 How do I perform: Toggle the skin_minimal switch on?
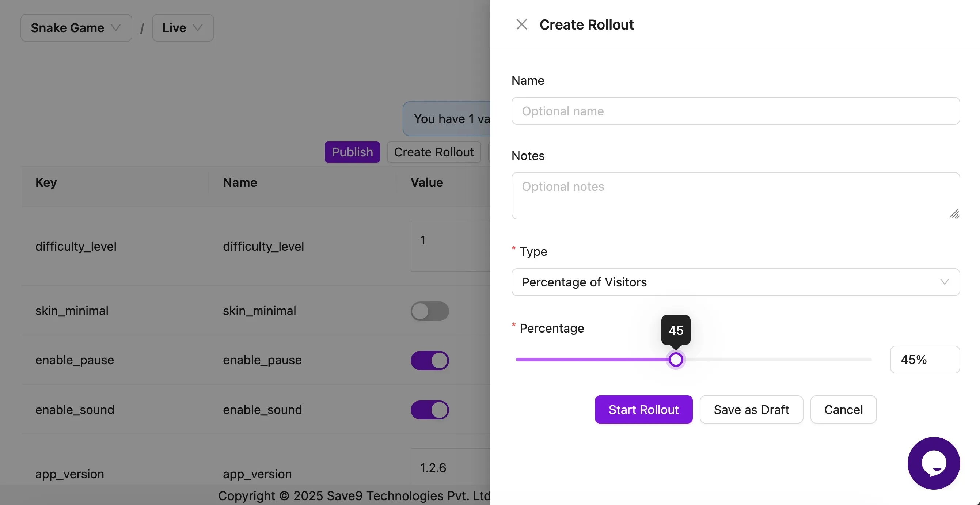click(430, 311)
